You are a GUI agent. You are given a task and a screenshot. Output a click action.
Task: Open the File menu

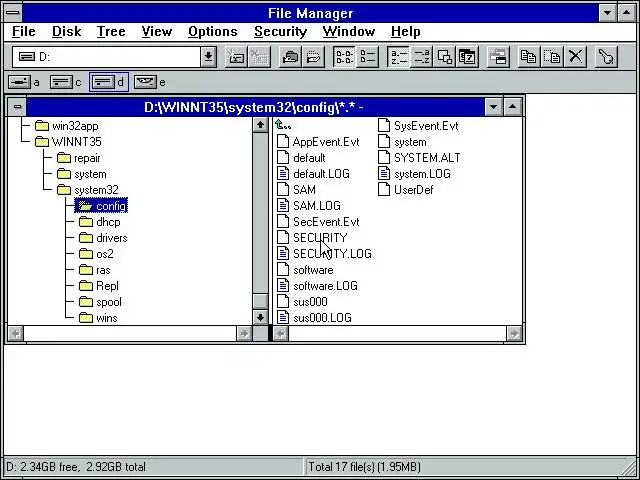[x=24, y=32]
